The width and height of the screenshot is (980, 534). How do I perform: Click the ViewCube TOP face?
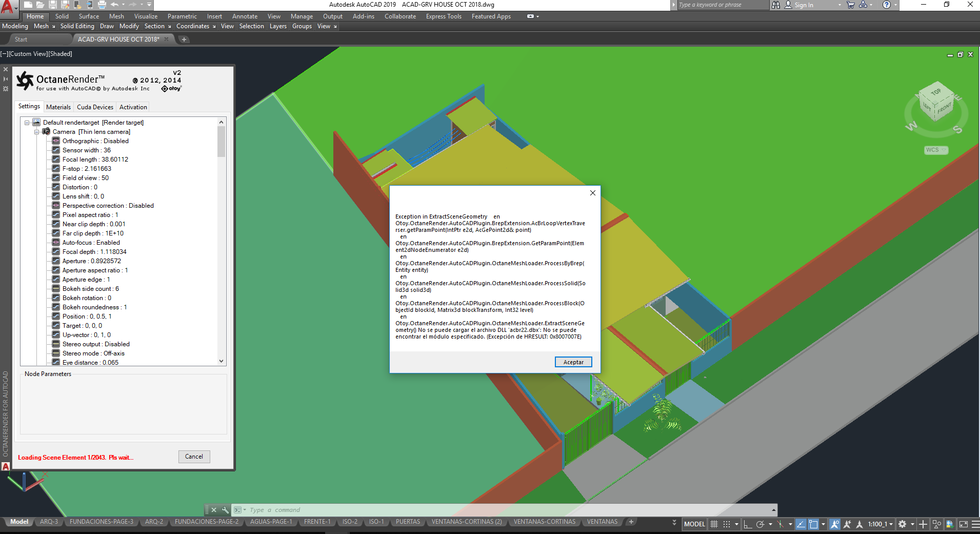(936, 92)
